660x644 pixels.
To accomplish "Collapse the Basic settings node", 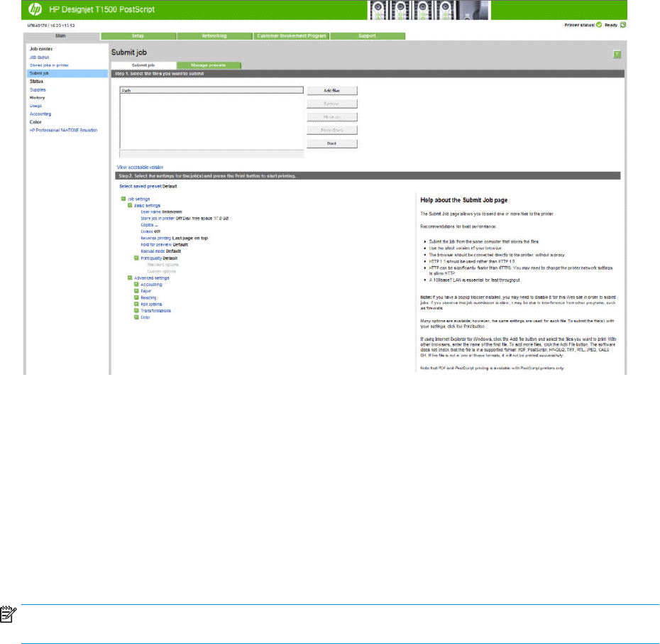I will click(130, 205).
